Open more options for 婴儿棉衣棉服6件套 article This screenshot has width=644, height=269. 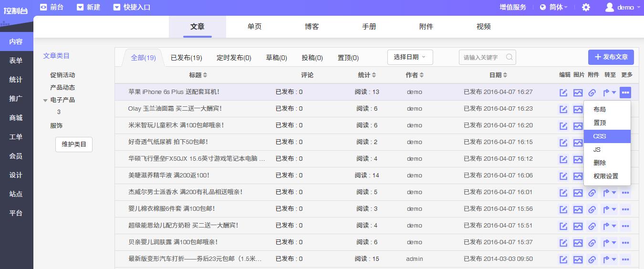tap(625, 209)
